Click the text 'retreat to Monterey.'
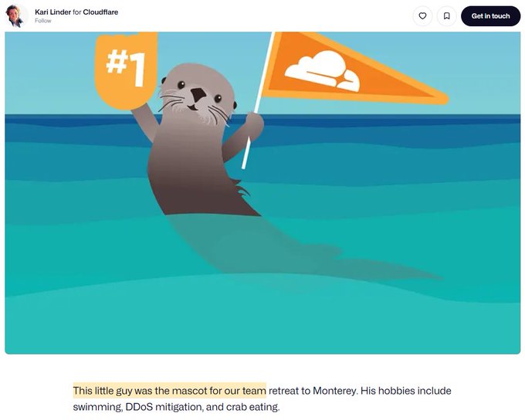The height and width of the screenshot is (420, 525). tap(313, 391)
